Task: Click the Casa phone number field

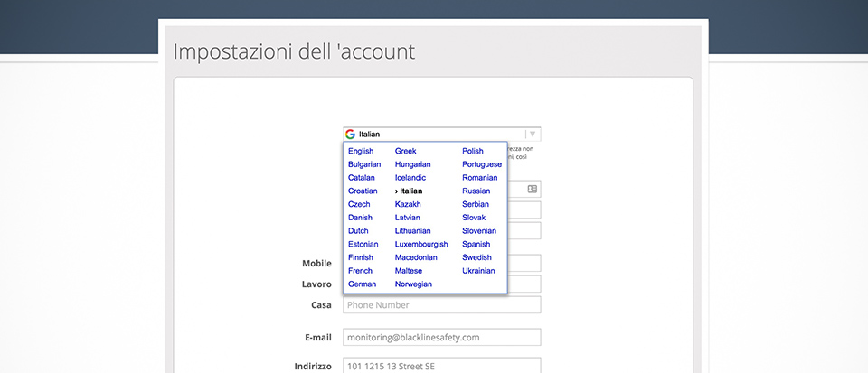Action: [441, 305]
